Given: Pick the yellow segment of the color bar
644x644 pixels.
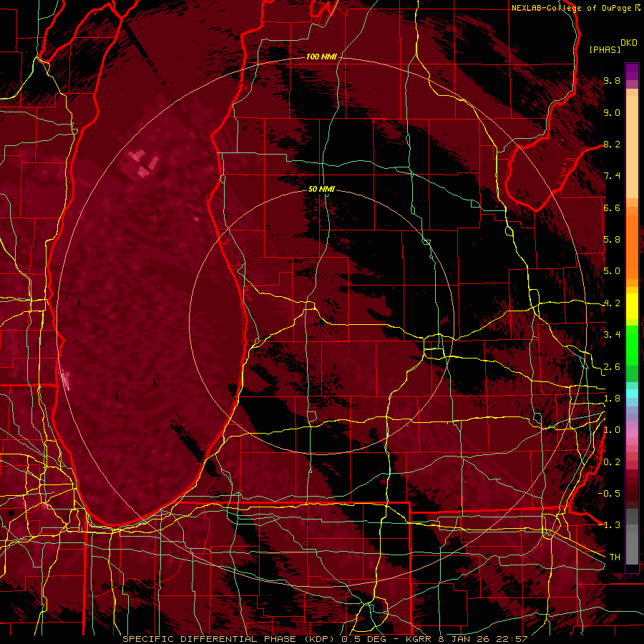Looking at the screenshot, I should (632, 306).
